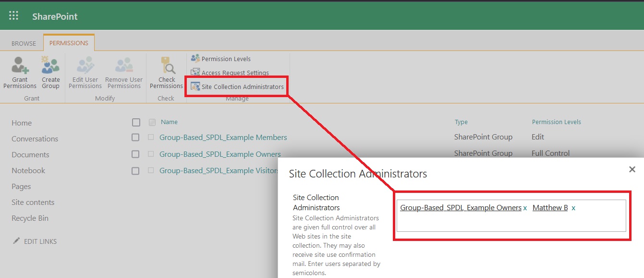Open Site Collection Administrators
This screenshot has height=278, width=644.
tap(242, 87)
